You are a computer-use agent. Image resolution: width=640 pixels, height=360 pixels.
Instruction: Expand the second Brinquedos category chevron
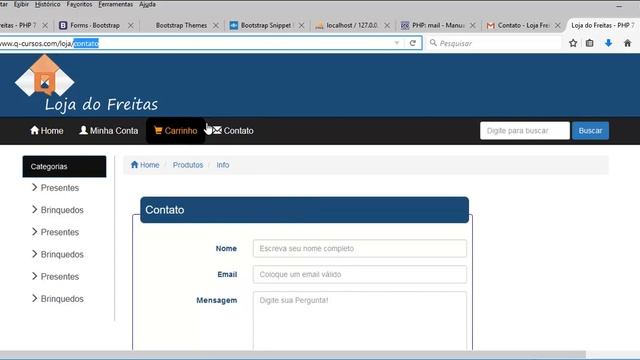tap(35, 254)
